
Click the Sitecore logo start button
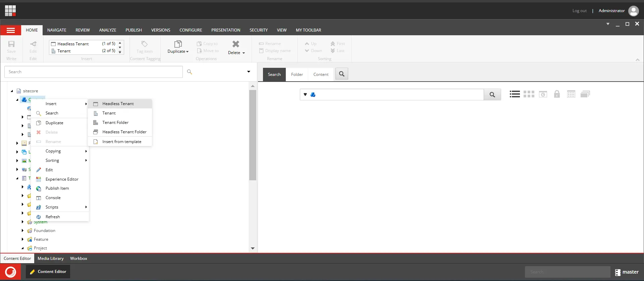10,272
